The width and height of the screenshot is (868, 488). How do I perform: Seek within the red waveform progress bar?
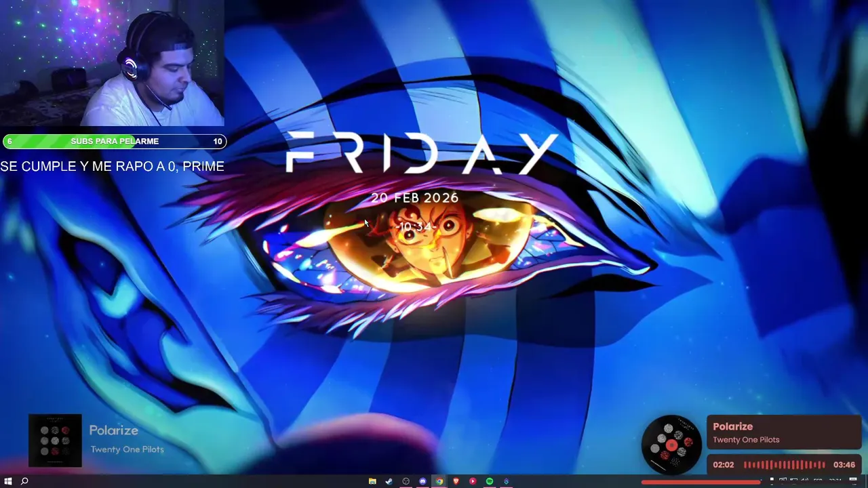point(785,465)
